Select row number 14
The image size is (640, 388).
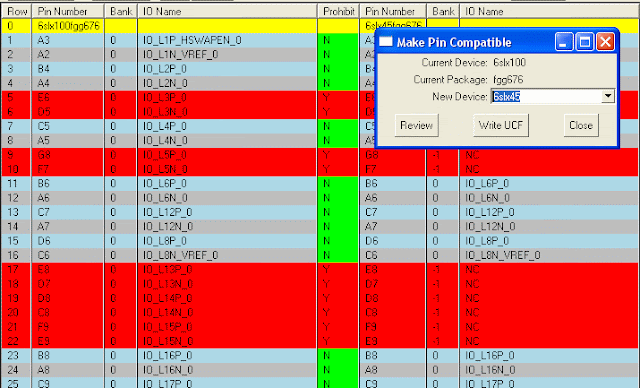[17, 226]
